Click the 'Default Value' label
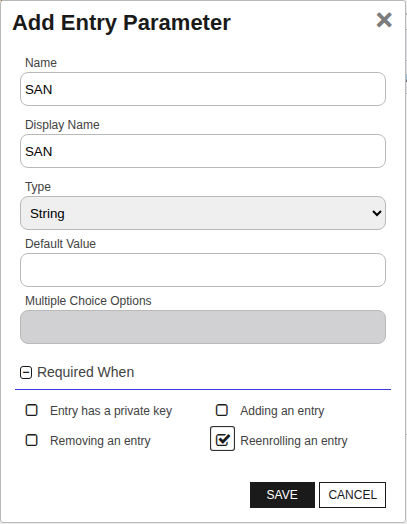The image size is (407, 524). [x=60, y=244]
